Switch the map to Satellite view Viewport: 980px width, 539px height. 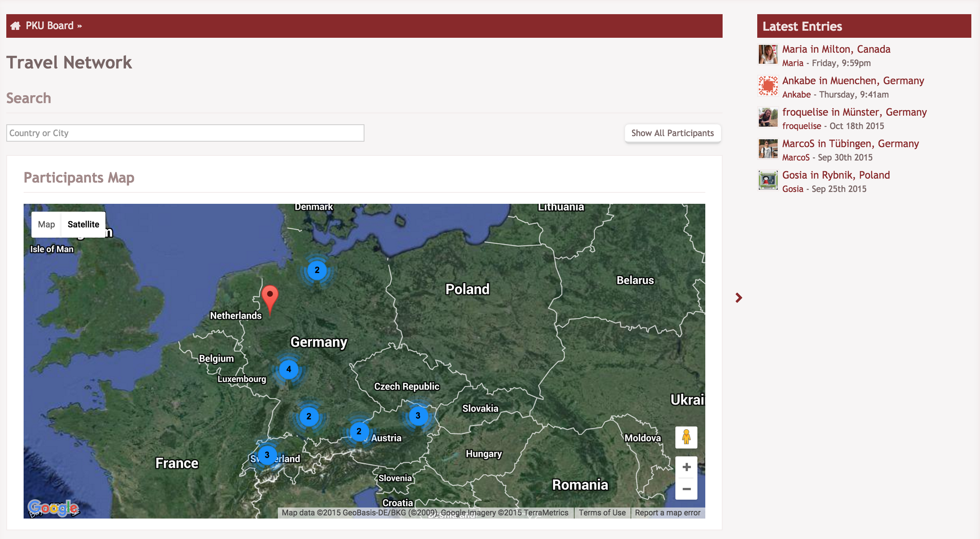tap(83, 224)
